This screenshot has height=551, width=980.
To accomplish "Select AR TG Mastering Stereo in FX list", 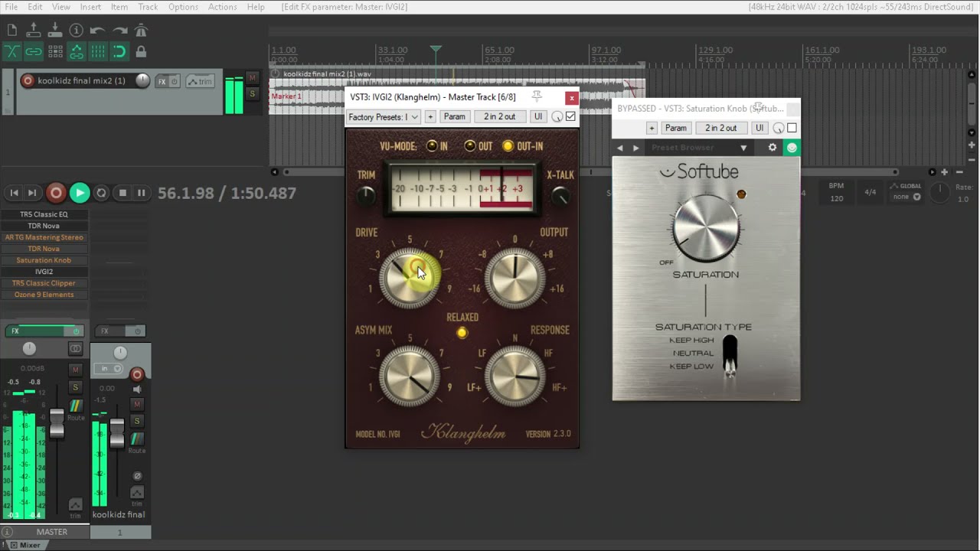I will tap(44, 237).
